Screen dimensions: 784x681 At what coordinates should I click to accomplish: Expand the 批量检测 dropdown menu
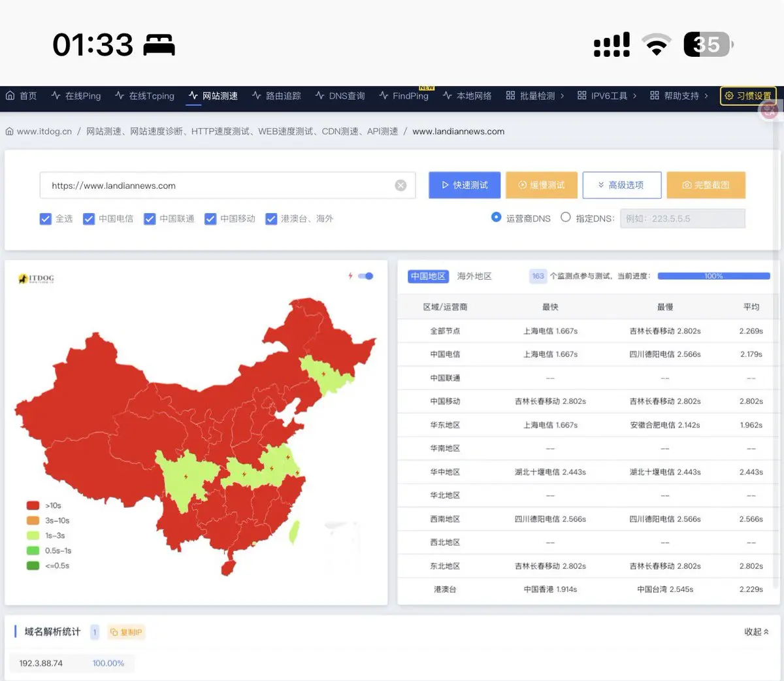[535, 95]
